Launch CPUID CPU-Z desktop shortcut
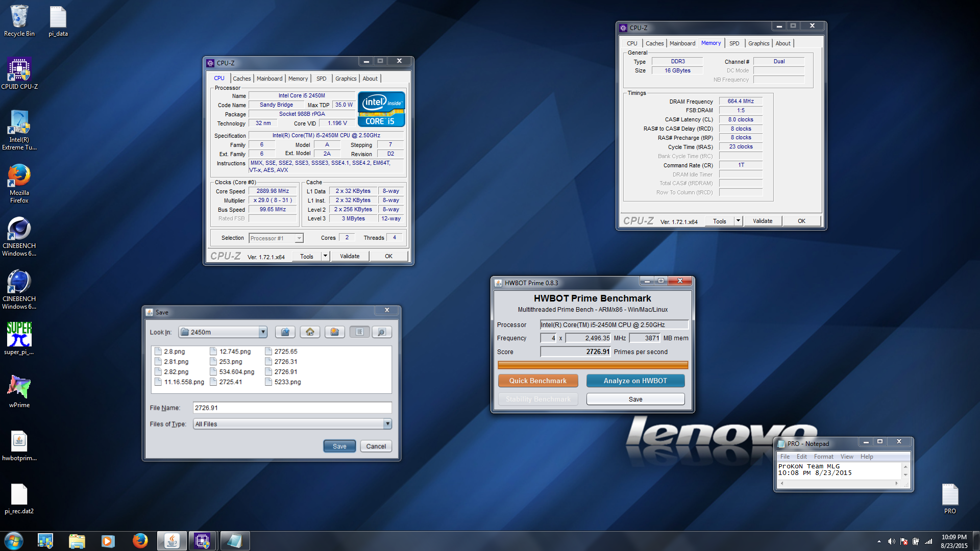Image resolution: width=980 pixels, height=551 pixels. 19,74
